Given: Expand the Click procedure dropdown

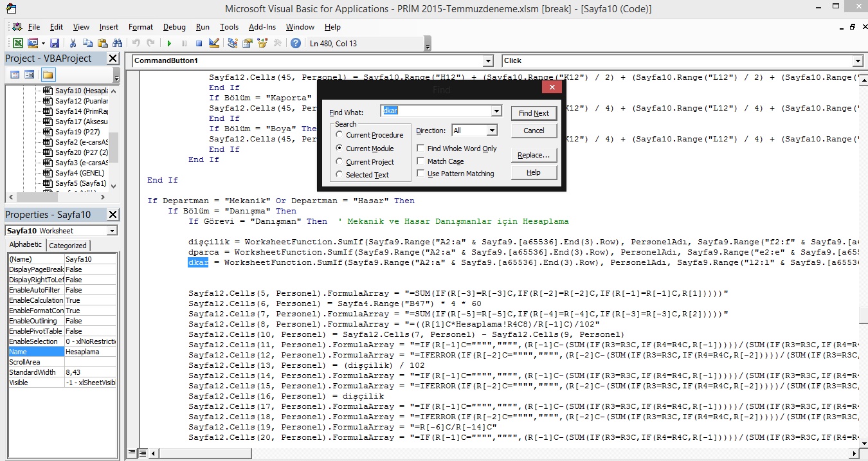Looking at the screenshot, I should [x=857, y=60].
